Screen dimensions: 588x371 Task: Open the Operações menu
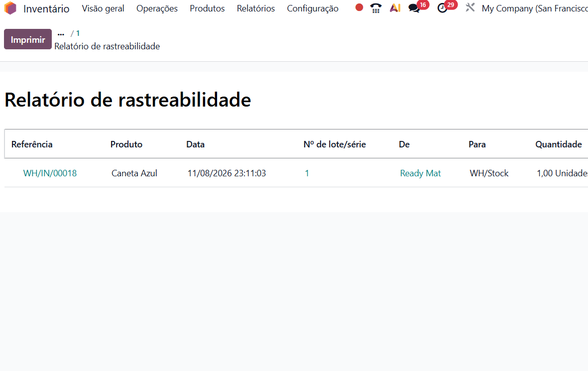point(157,8)
